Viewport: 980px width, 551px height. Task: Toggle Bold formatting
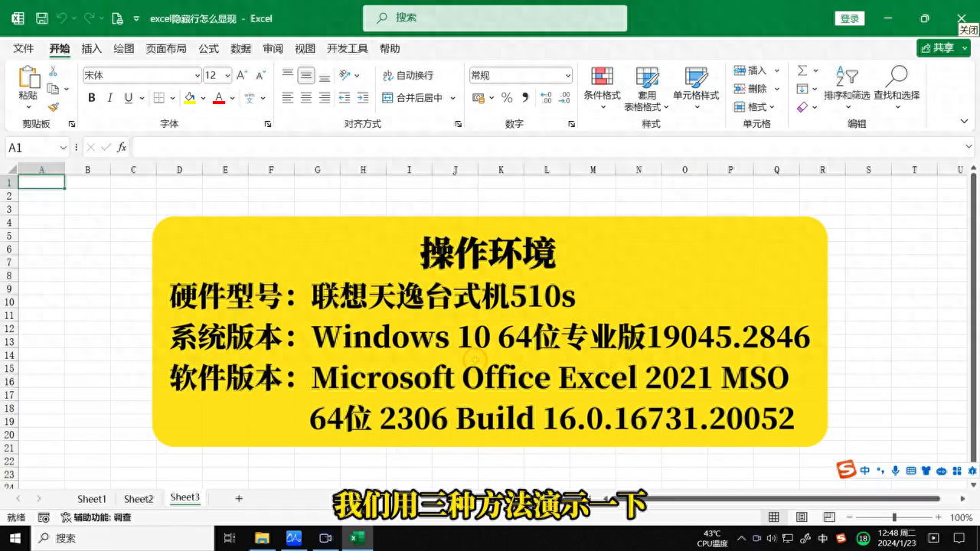click(92, 98)
